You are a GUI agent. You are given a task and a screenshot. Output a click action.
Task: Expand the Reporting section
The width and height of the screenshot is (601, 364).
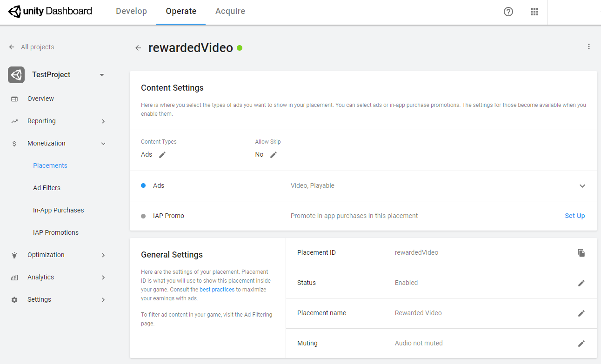tap(103, 121)
